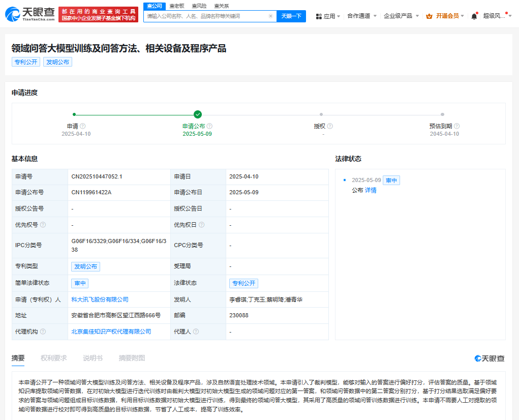The height and width of the screenshot is (420, 519).
Task: Click 详情 link in legal status
Action: [371, 190]
